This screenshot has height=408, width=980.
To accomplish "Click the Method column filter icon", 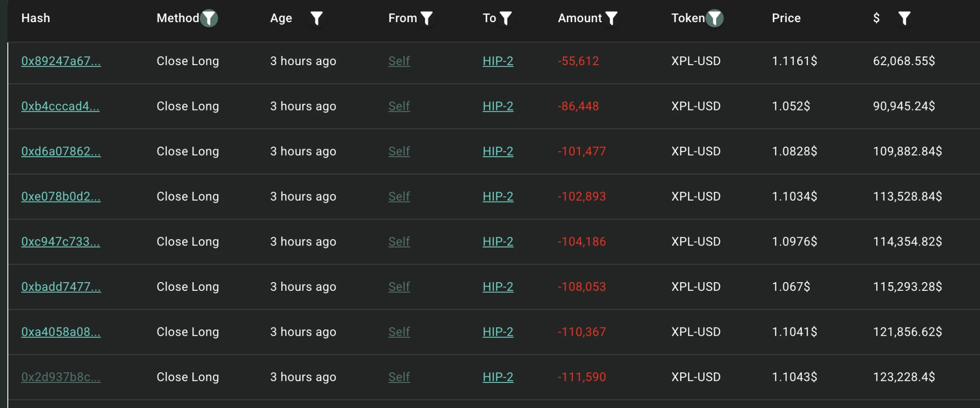I will [x=209, y=18].
